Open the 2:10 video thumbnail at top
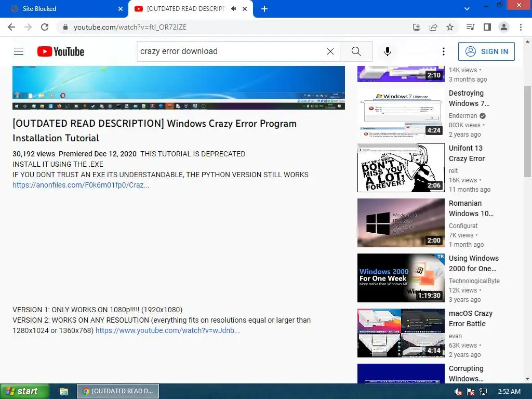The width and height of the screenshot is (532, 399). click(x=401, y=74)
